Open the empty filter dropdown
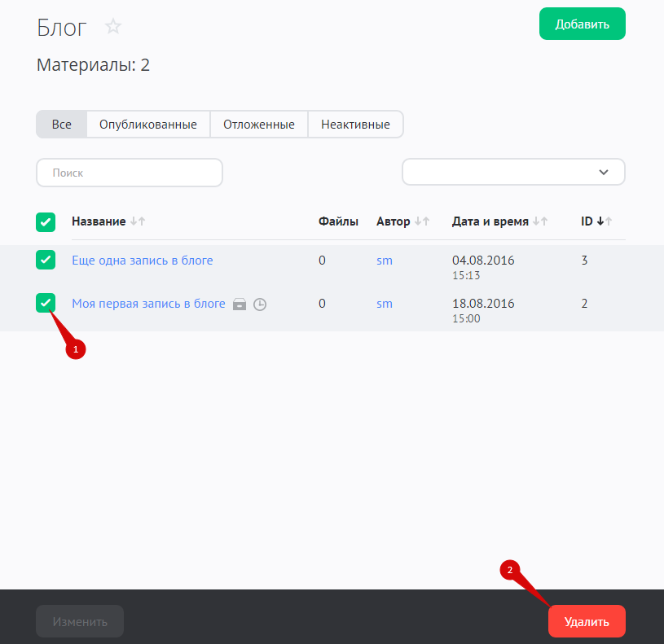This screenshot has height=644, width=664. point(513,173)
